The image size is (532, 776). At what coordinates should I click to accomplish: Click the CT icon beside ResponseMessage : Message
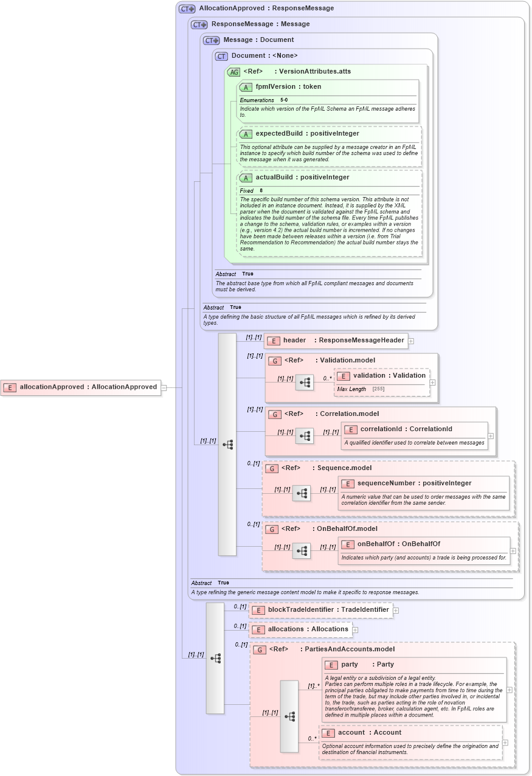point(199,24)
